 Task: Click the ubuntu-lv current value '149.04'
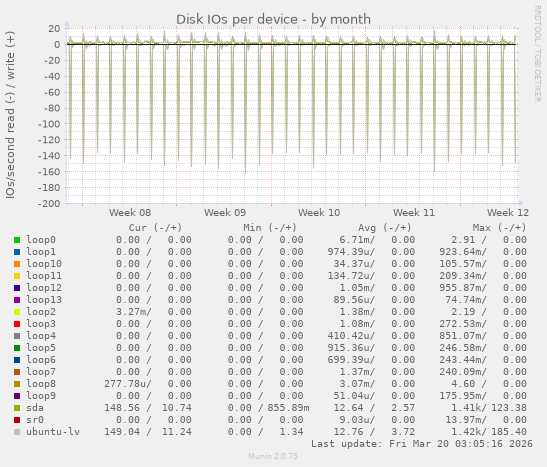122,432
